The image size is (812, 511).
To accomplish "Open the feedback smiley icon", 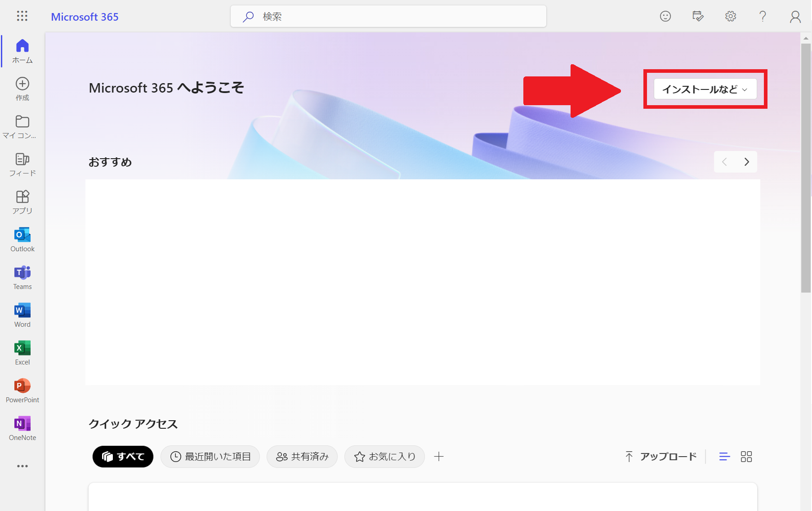I will 665,16.
